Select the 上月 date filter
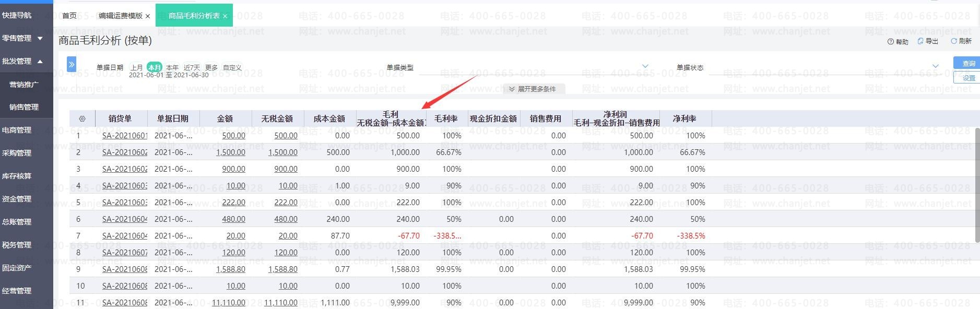This screenshot has height=309, width=980. (x=137, y=67)
